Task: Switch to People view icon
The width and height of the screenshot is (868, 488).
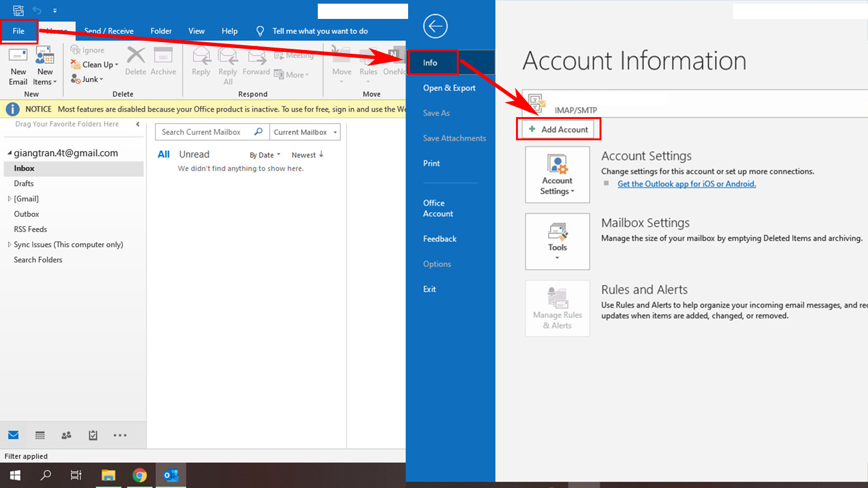Action: [x=66, y=435]
